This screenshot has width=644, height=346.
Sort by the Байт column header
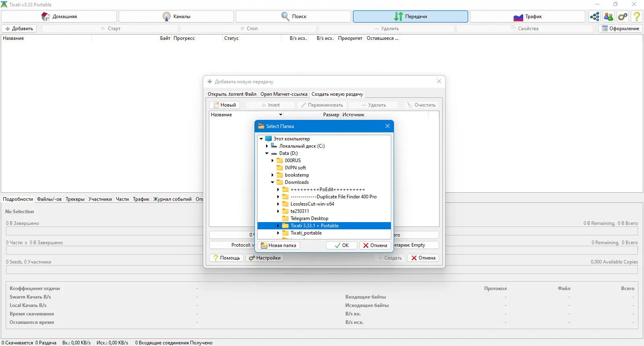[165, 38]
